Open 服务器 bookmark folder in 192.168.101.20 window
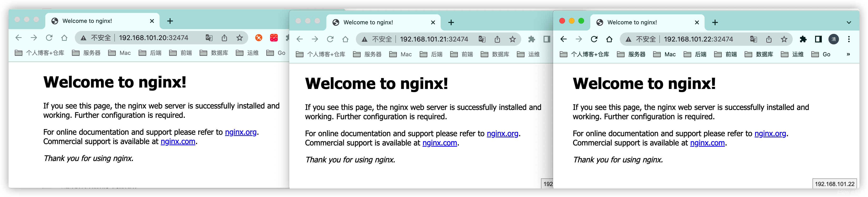 [x=86, y=53]
